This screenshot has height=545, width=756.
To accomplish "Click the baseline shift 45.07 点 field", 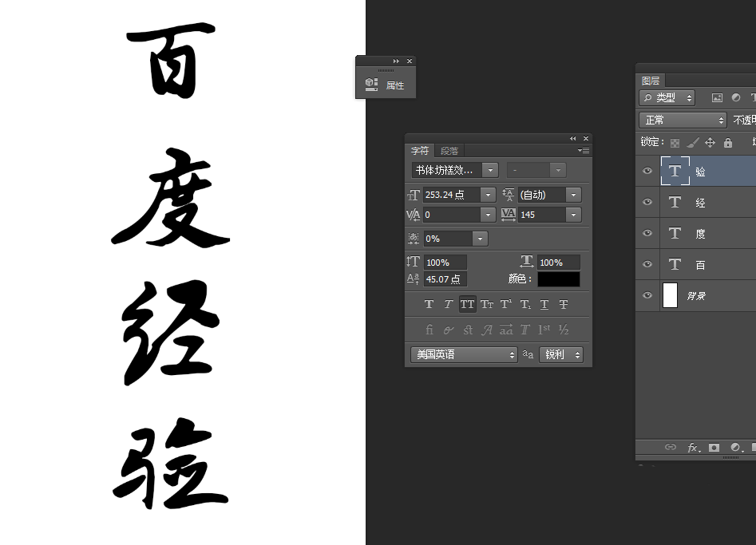I will pos(445,279).
